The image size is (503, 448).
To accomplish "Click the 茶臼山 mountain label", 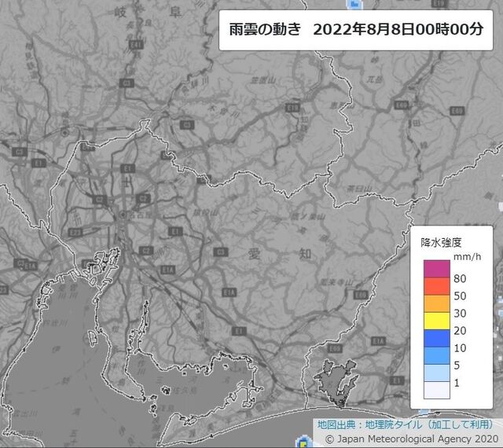I will [x=360, y=189].
